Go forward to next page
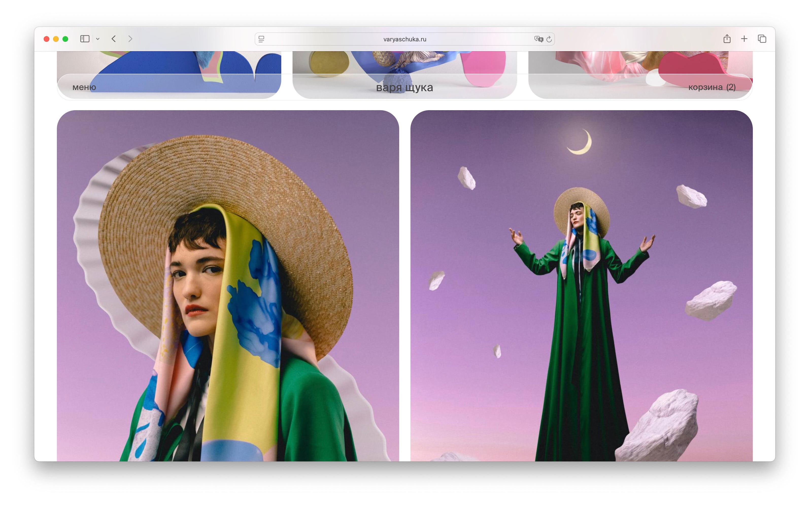Image resolution: width=812 pixels, height=507 pixels. click(130, 39)
